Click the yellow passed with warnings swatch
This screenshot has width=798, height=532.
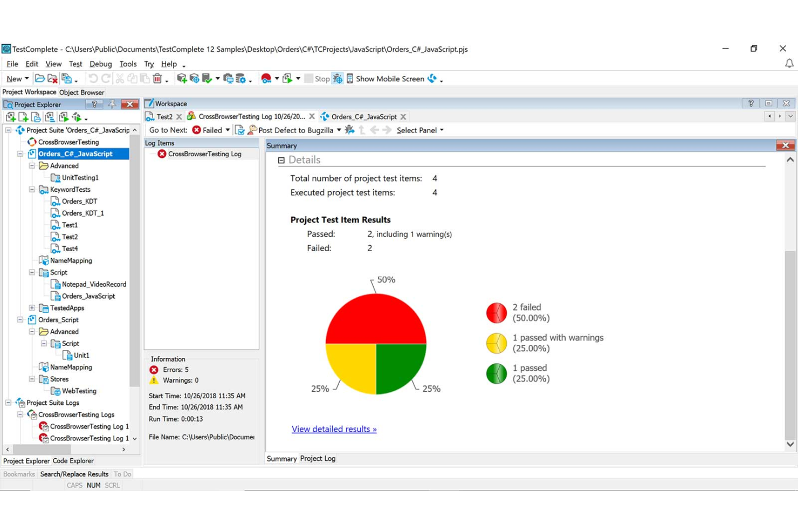pos(497,343)
